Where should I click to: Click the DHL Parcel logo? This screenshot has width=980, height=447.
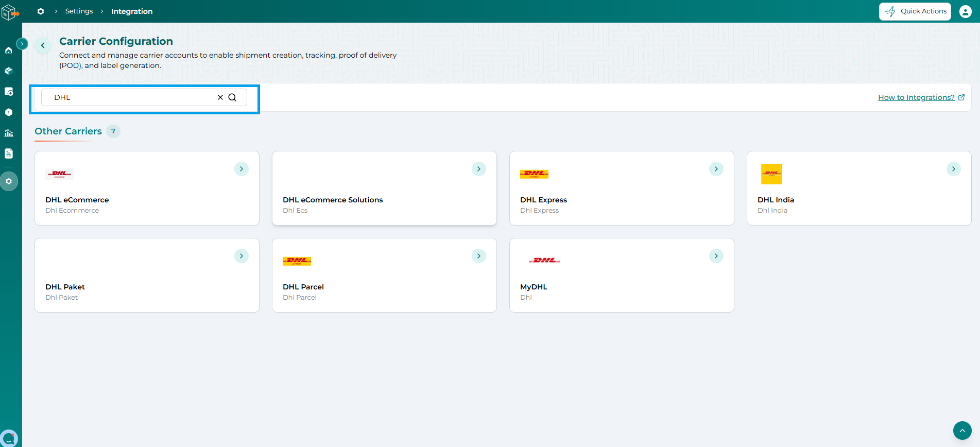(297, 261)
